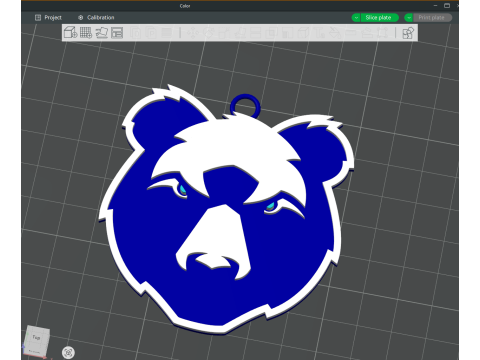The width and height of the screenshot is (480, 360).
Task: Select the Move tool icon
Action: click(193, 33)
